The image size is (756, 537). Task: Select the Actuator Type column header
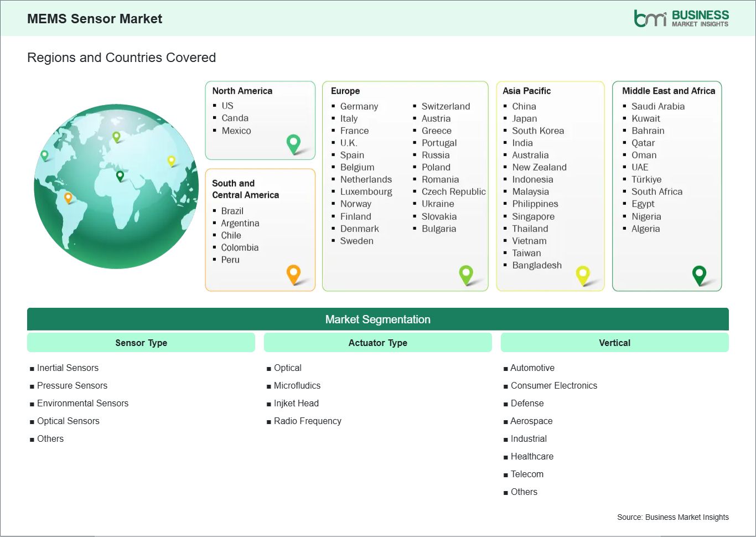click(377, 343)
